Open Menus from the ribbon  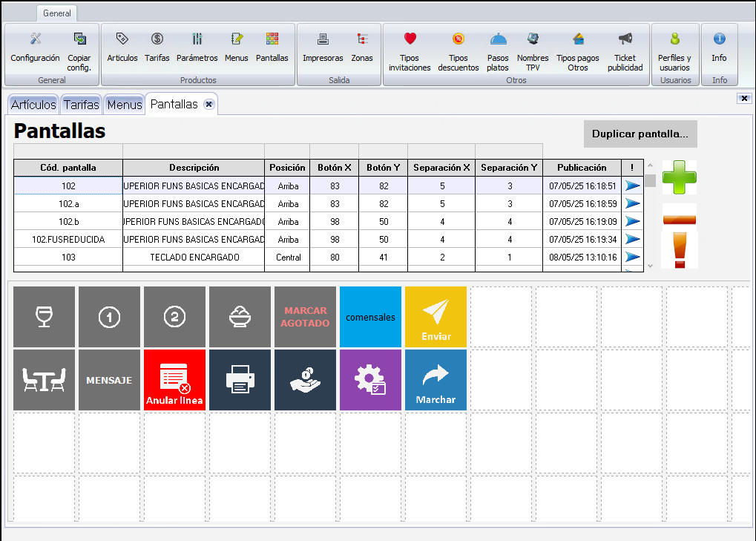click(x=236, y=47)
